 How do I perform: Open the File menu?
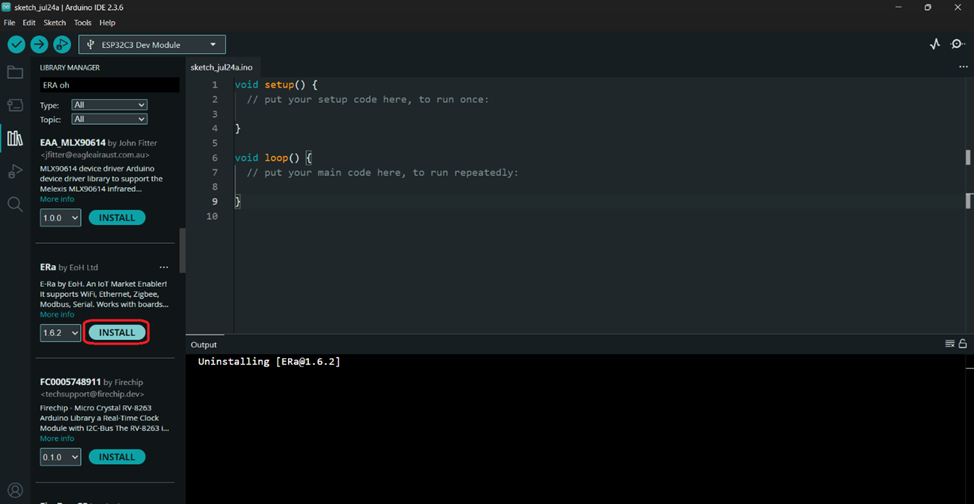[x=9, y=22]
